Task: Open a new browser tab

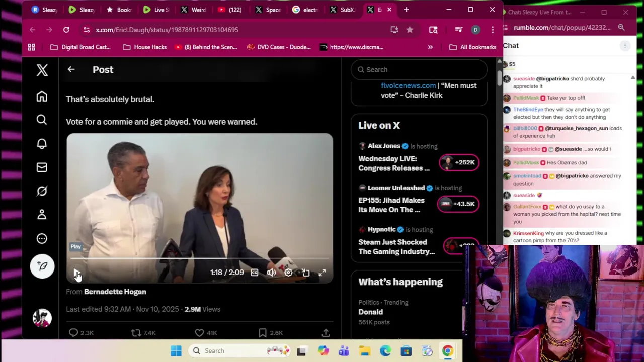Action: click(407, 10)
